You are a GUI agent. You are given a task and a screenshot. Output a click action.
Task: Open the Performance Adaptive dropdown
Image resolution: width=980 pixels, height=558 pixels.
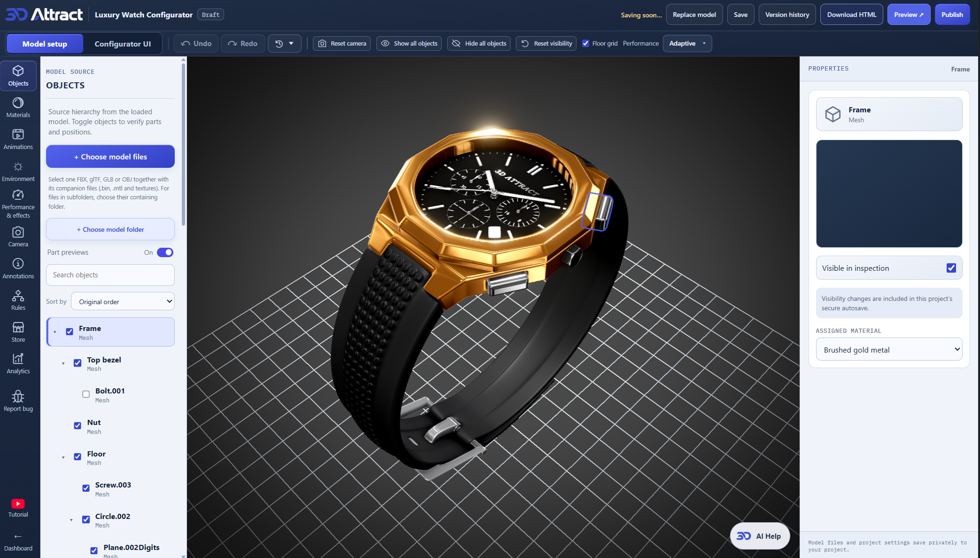687,43
